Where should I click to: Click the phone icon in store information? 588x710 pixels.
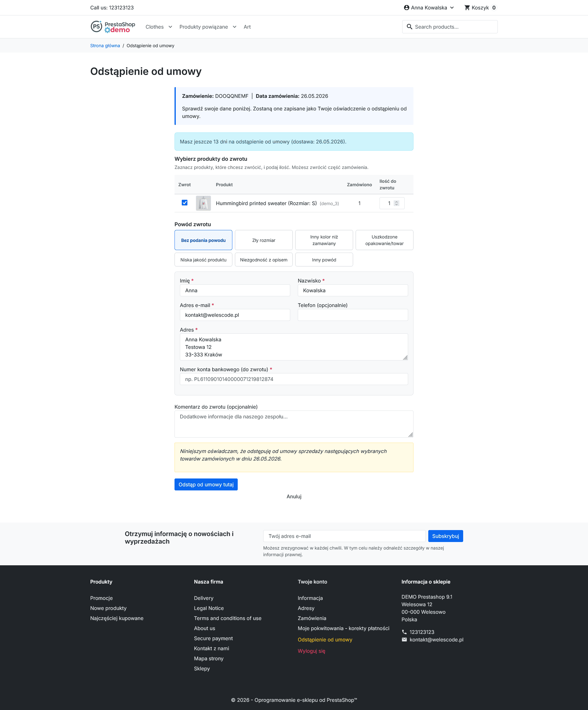(x=404, y=632)
